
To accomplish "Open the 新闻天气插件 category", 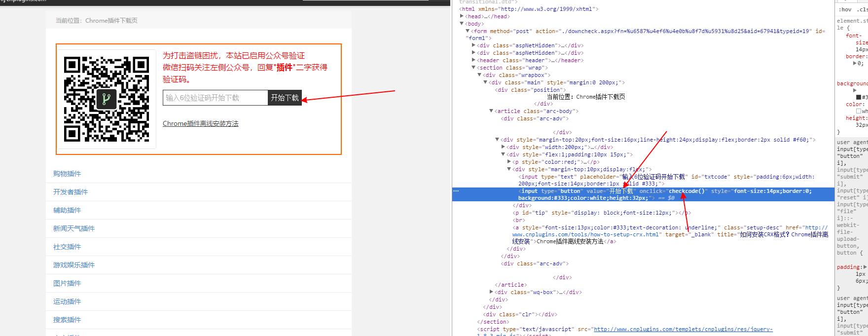I will 74,228.
